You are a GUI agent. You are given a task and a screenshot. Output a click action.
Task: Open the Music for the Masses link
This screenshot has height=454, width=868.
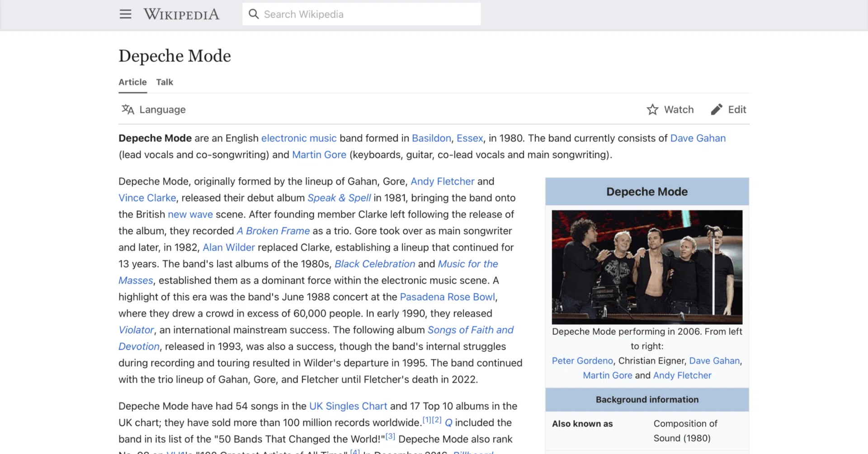point(468,264)
